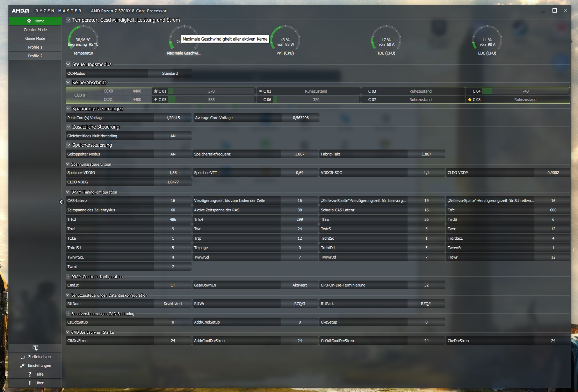The image size is (578, 392).
Task: Open the Home tab in the sidebar
Action: [x=35, y=21]
